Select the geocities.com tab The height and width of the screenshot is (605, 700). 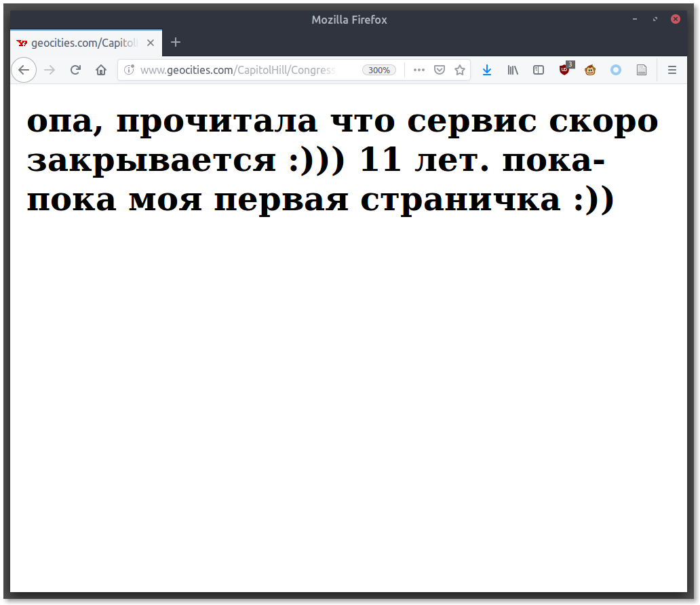point(78,43)
